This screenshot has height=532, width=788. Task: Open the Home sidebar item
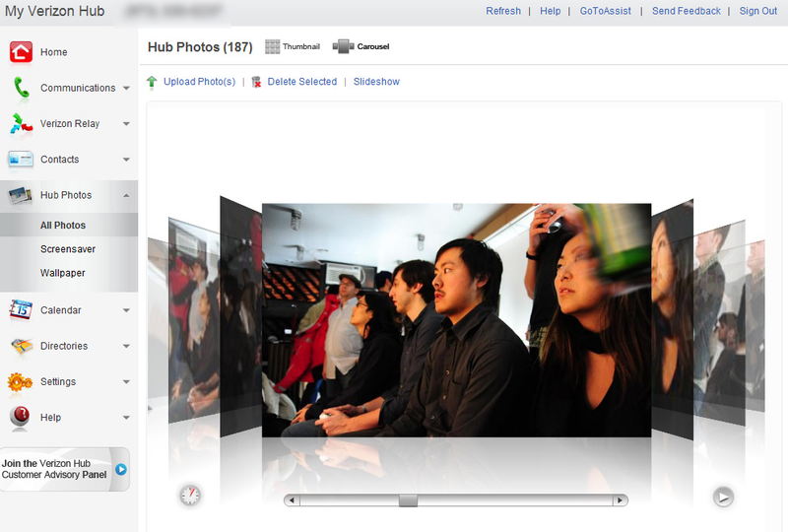coord(54,52)
